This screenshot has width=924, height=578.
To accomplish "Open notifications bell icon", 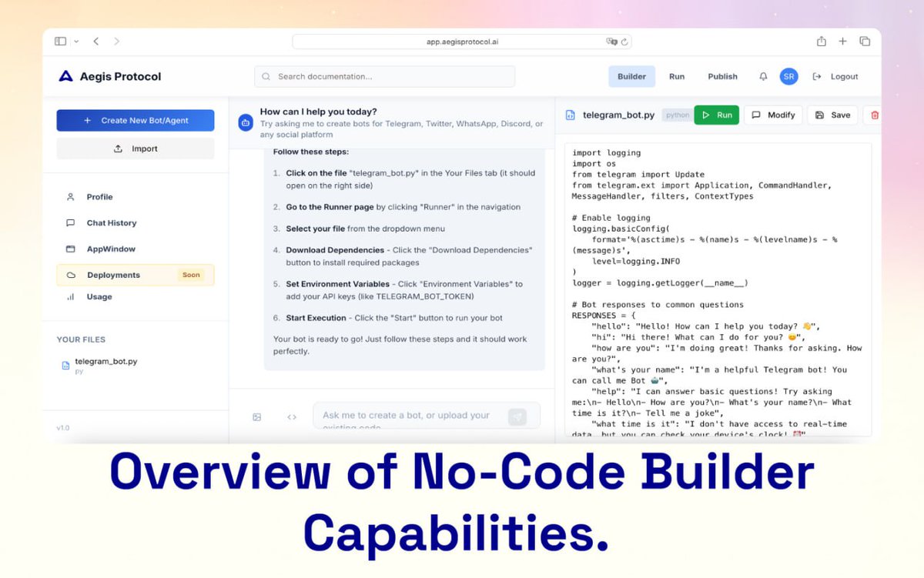I will click(763, 76).
